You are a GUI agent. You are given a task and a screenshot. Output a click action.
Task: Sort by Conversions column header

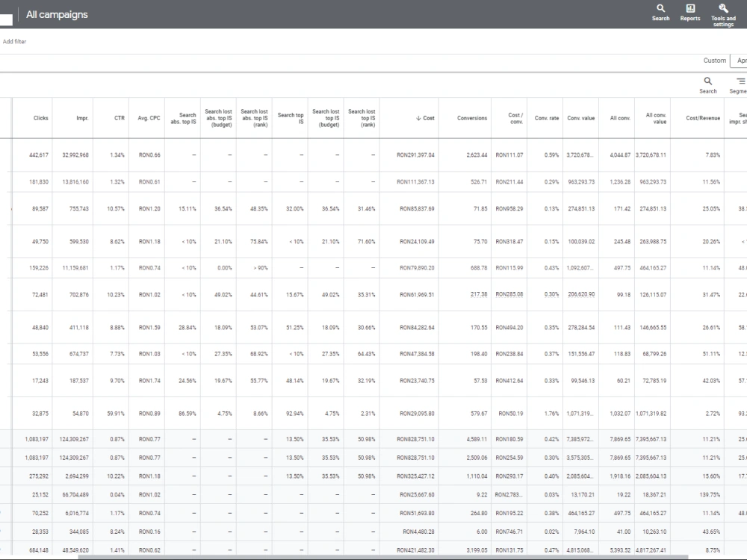click(471, 118)
